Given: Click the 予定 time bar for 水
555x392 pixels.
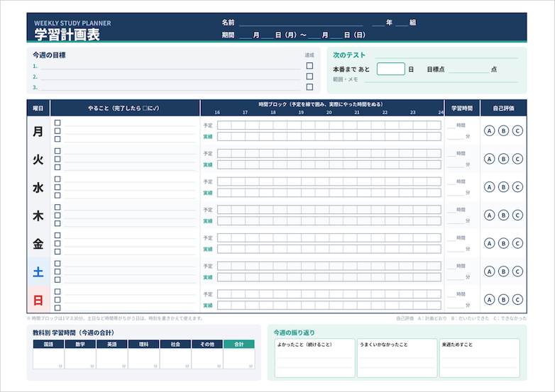Looking at the screenshot, I should click(x=329, y=181).
